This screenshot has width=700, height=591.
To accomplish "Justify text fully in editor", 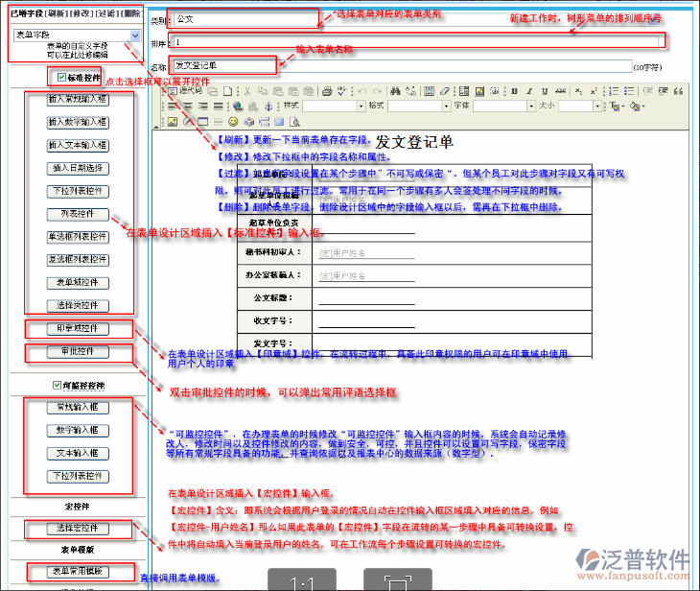I will (219, 106).
